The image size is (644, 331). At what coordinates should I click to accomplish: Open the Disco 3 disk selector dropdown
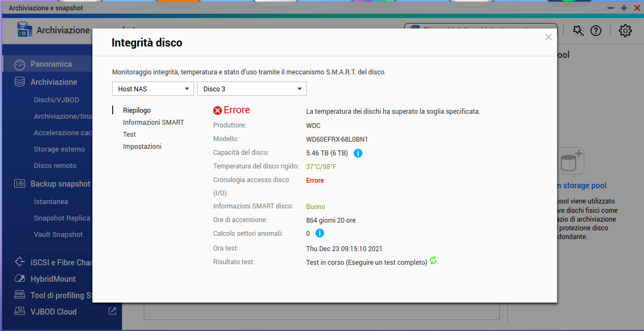click(251, 89)
